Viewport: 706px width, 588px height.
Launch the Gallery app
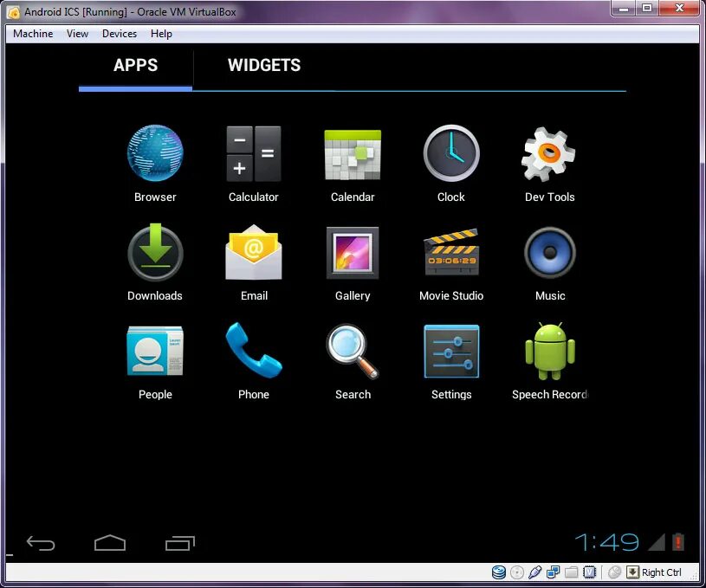[x=353, y=253]
